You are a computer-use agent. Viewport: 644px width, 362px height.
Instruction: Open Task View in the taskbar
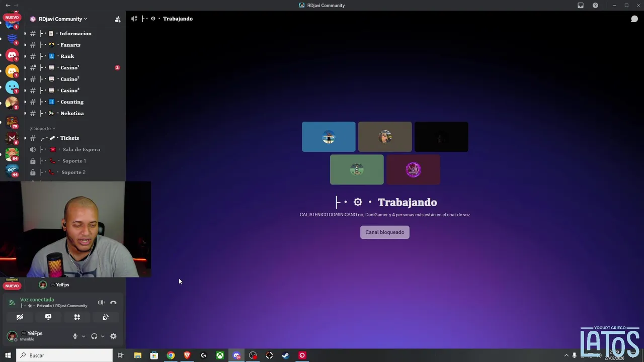pos(121,355)
